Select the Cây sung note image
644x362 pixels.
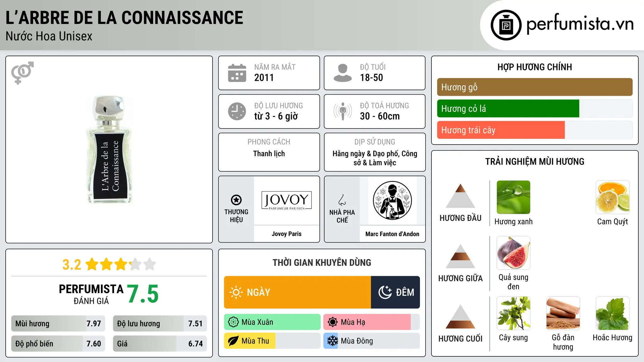(513, 313)
